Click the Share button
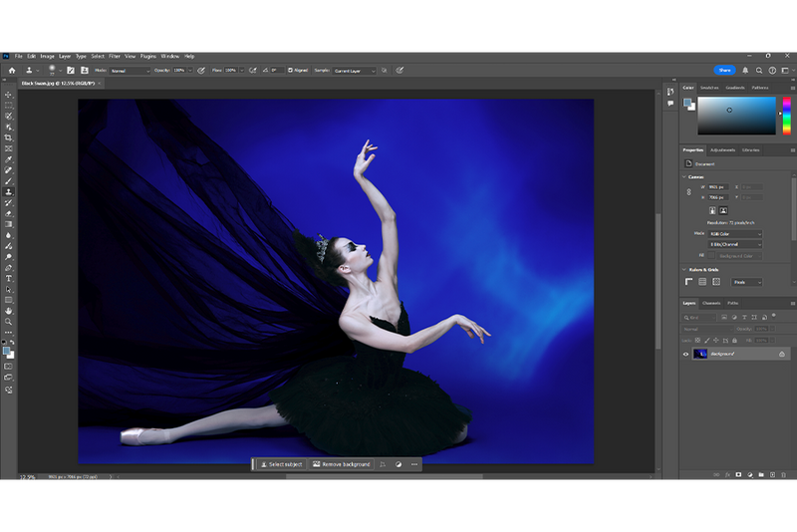 tap(724, 71)
